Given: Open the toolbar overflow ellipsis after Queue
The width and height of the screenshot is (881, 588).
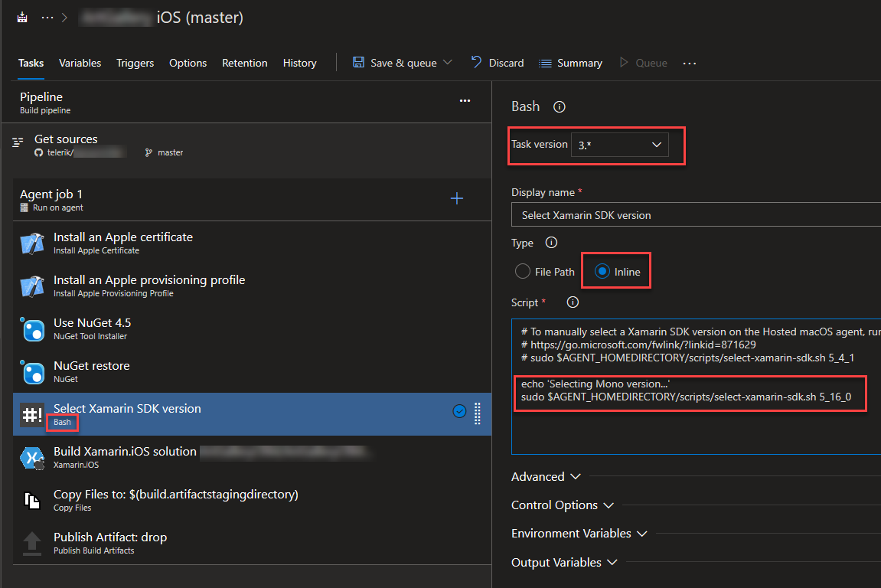Looking at the screenshot, I should coord(689,64).
